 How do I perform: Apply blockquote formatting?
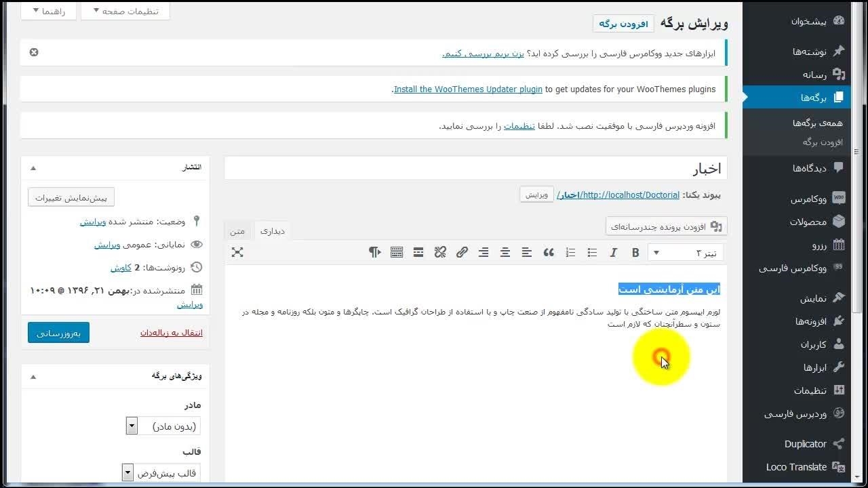[x=549, y=253]
